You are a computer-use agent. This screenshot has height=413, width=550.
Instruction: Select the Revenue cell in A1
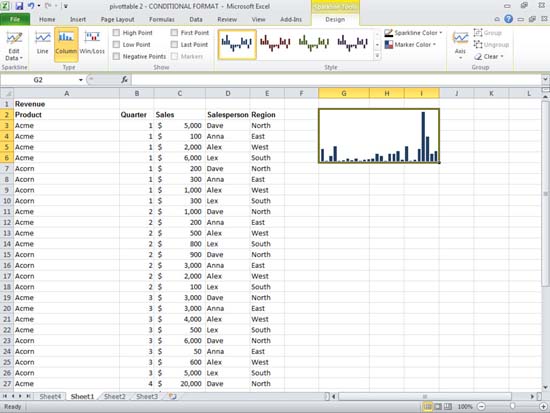(x=67, y=104)
